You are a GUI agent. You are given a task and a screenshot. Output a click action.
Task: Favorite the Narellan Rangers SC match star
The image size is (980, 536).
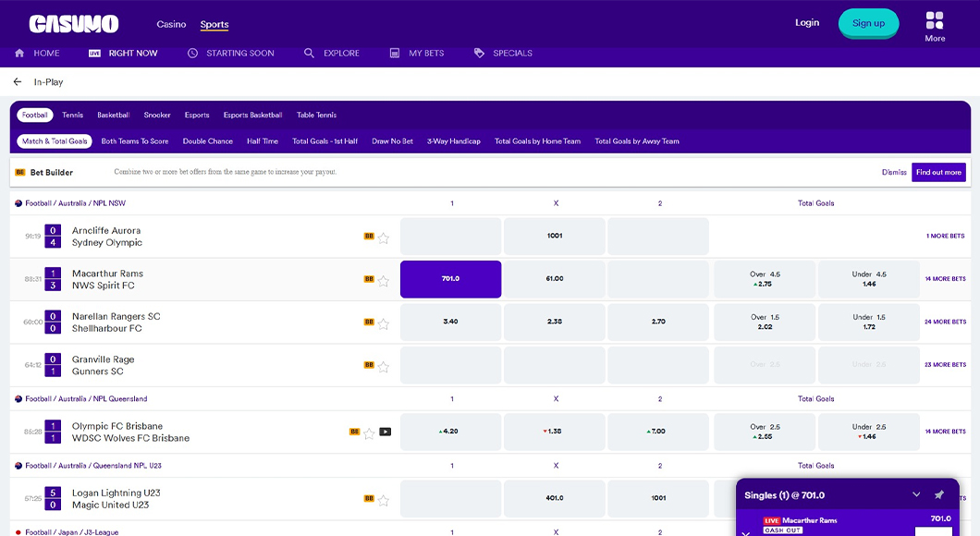[x=383, y=323]
